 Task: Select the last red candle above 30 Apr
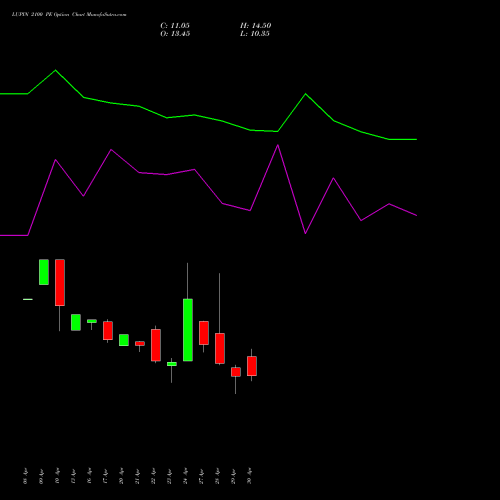(252, 366)
